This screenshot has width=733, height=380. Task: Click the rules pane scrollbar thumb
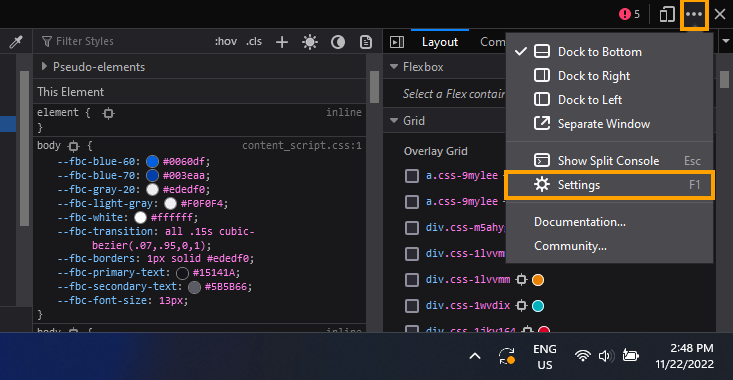click(374, 86)
